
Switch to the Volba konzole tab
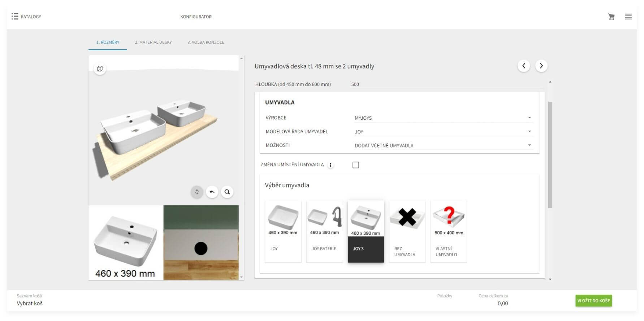coord(206,42)
